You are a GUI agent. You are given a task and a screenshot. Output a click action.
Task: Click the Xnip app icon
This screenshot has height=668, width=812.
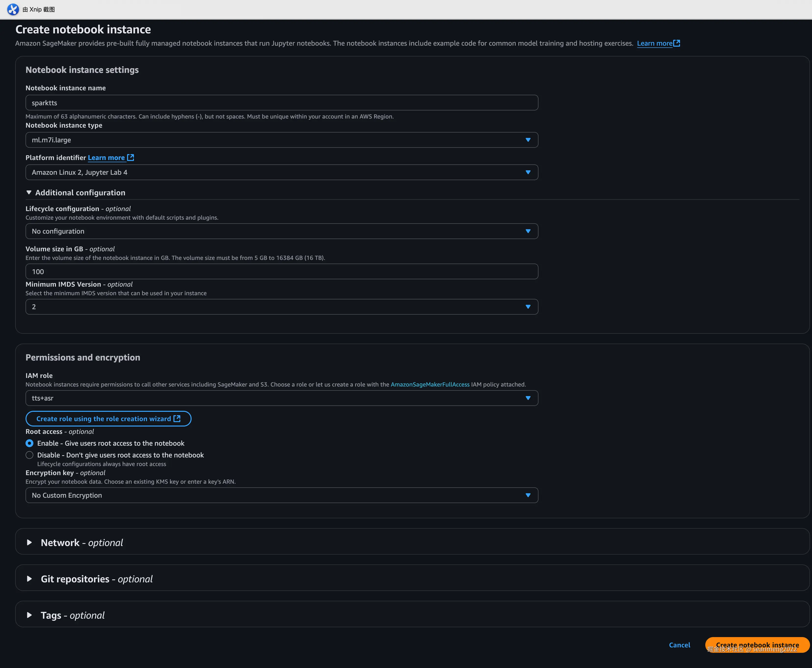click(x=13, y=9)
